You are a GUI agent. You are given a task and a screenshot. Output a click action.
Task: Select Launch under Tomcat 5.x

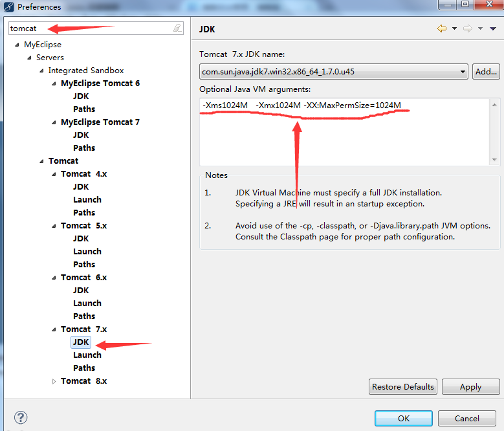(87, 251)
